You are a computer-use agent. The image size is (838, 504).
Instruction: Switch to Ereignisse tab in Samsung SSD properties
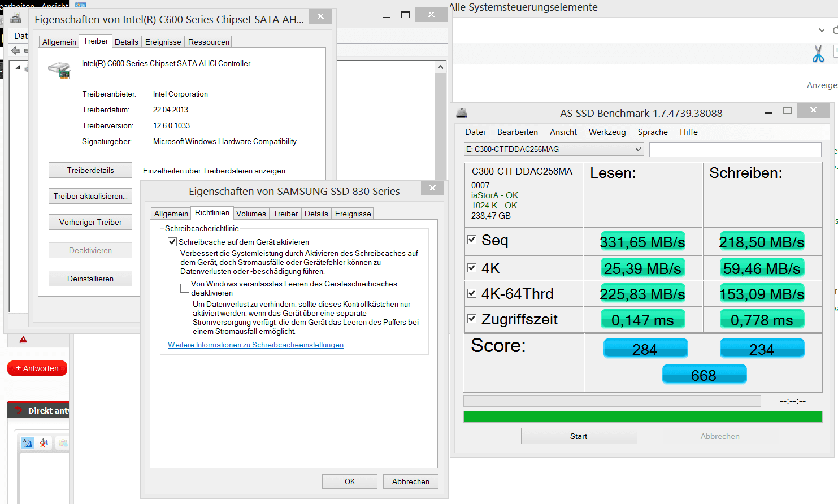tap(353, 214)
